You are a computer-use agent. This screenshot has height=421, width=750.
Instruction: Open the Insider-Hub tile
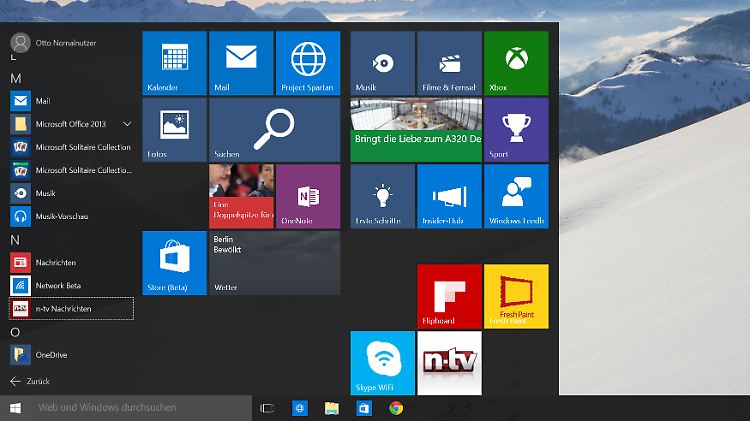(448, 196)
